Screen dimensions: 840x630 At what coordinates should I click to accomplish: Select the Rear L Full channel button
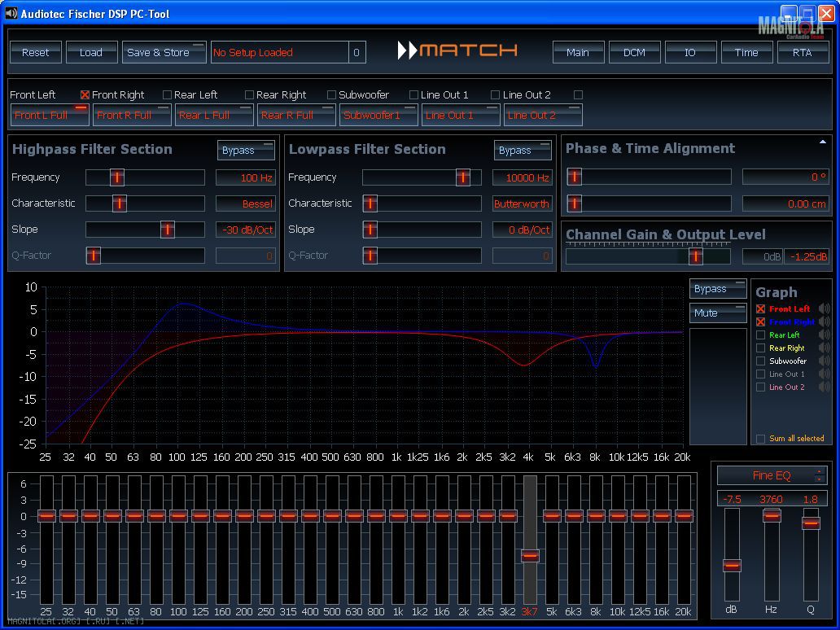214,116
